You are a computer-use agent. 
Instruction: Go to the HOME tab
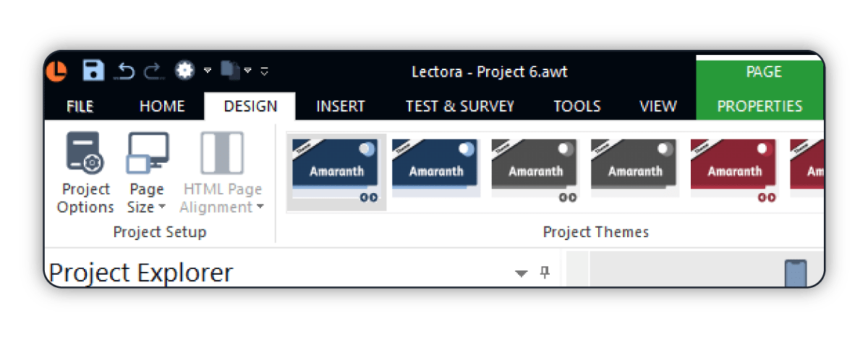[162, 106]
